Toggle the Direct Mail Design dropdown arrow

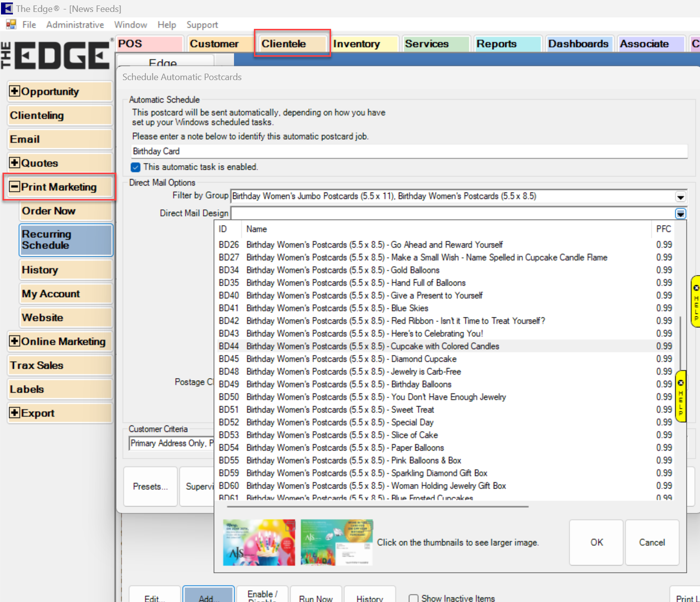point(680,214)
